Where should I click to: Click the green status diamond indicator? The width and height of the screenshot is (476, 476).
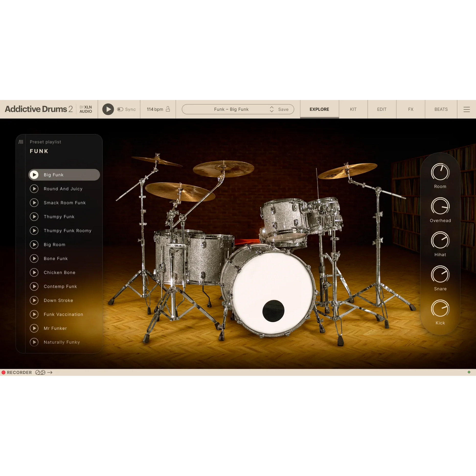tap(469, 372)
